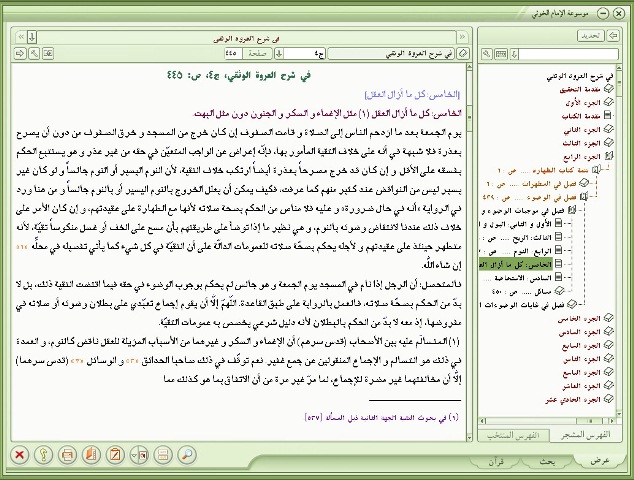The image size is (634, 480).
Task: Open الفهرس المشجر index tab
Action: point(585,435)
